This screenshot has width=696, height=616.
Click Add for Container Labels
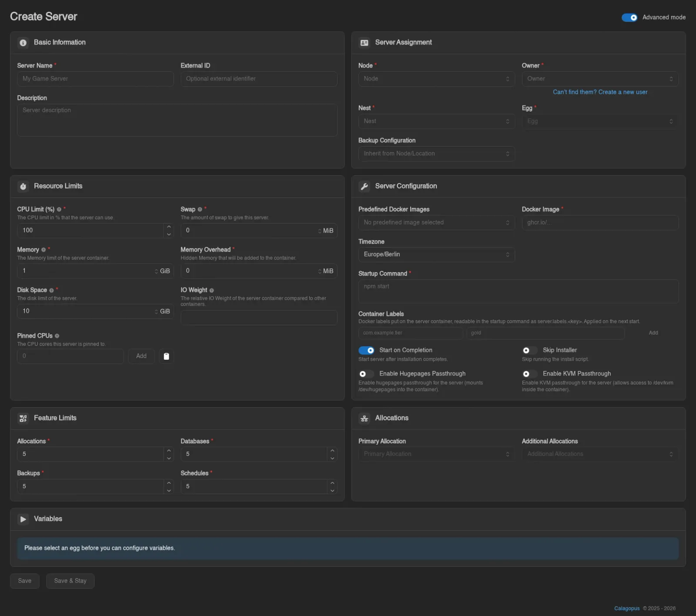tap(653, 333)
